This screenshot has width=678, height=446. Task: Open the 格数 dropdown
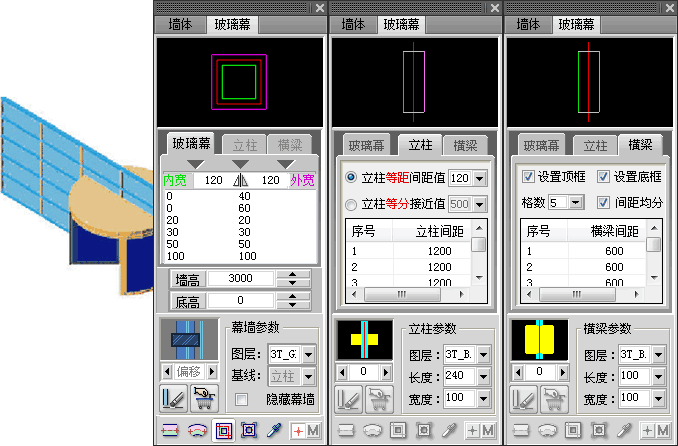tap(575, 203)
